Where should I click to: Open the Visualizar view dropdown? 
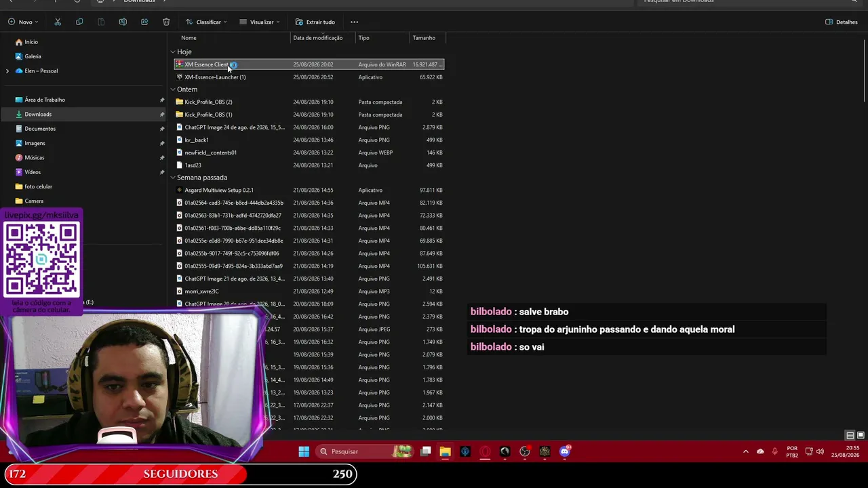259,22
